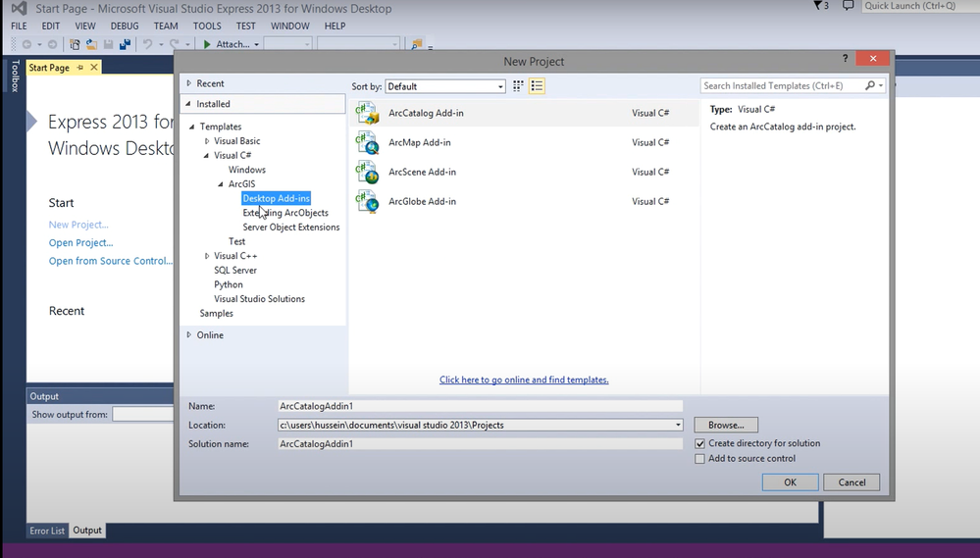Click into the Solution name field
Viewport: 980px width, 558px height.
(480, 444)
